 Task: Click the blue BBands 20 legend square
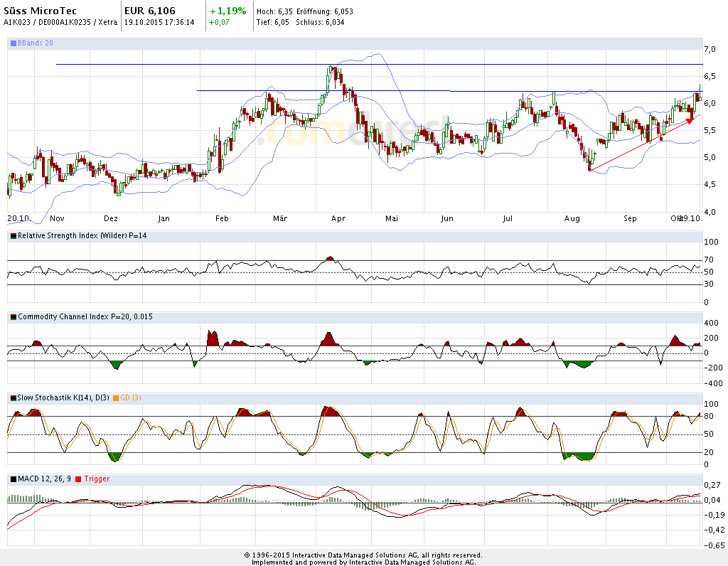click(x=13, y=43)
